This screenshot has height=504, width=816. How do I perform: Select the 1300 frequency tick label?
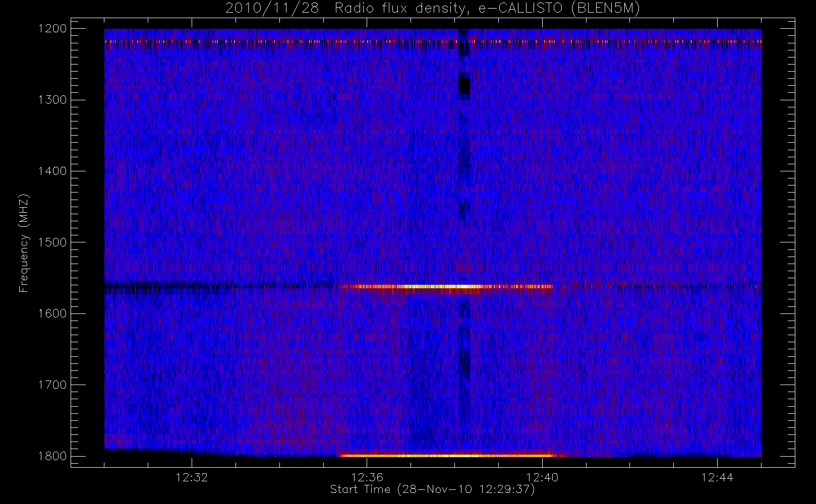(x=52, y=100)
